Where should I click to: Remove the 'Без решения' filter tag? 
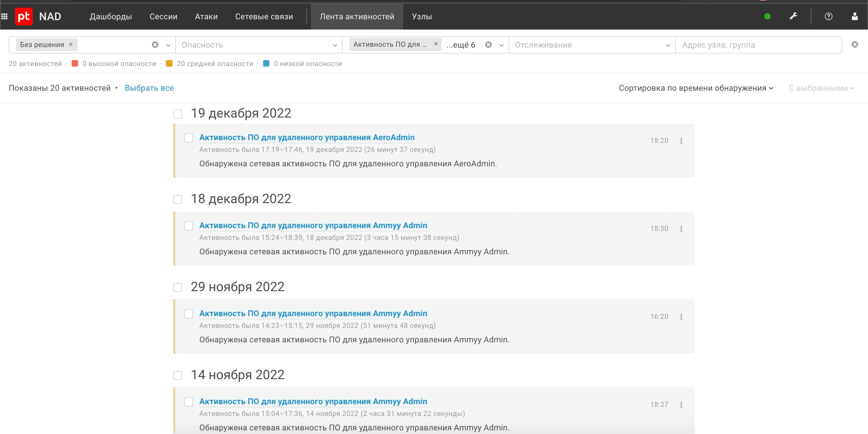coord(71,45)
